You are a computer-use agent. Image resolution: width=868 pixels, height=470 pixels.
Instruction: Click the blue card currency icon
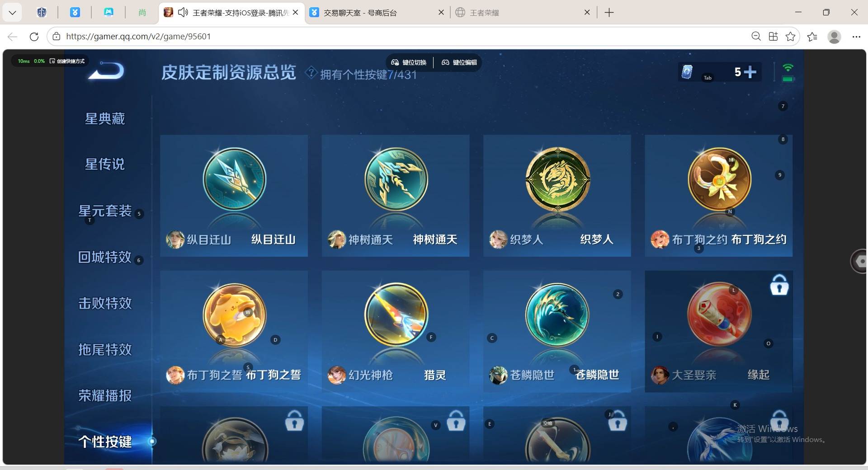[687, 72]
